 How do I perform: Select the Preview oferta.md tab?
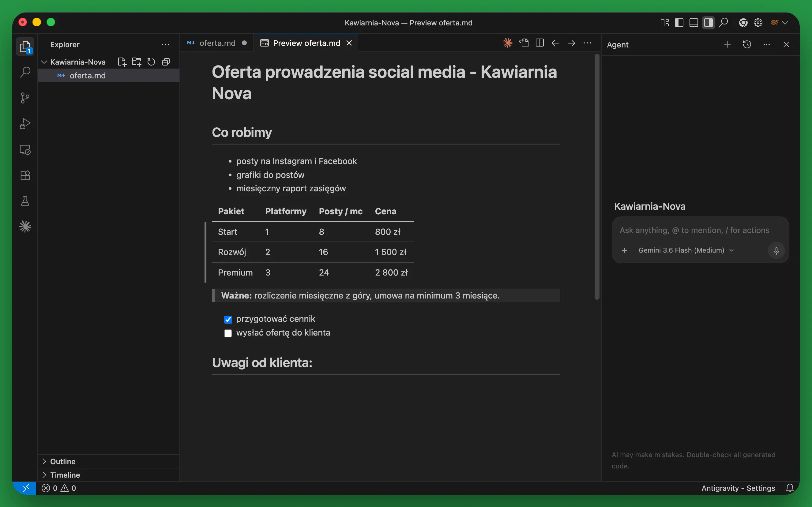(306, 43)
